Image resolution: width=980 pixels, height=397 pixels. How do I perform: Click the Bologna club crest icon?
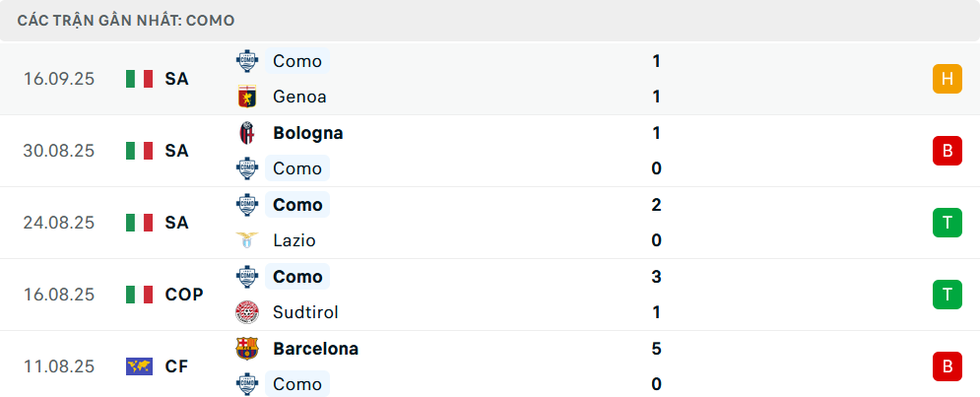[246, 133]
